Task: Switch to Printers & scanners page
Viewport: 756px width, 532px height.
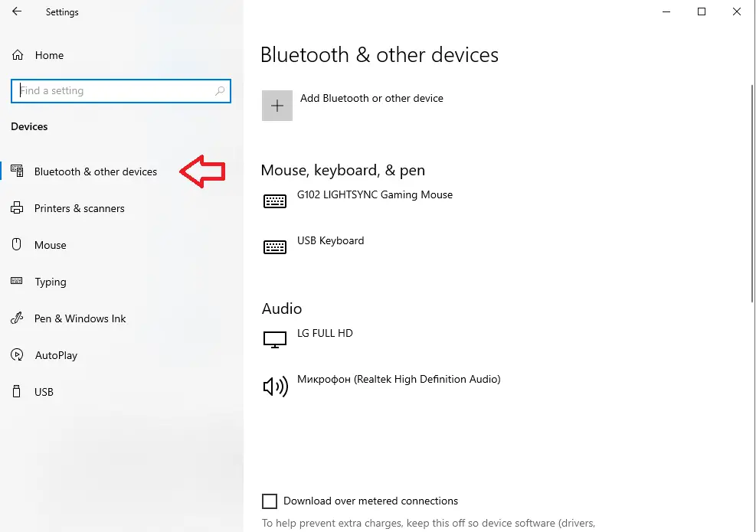Action: (79, 208)
